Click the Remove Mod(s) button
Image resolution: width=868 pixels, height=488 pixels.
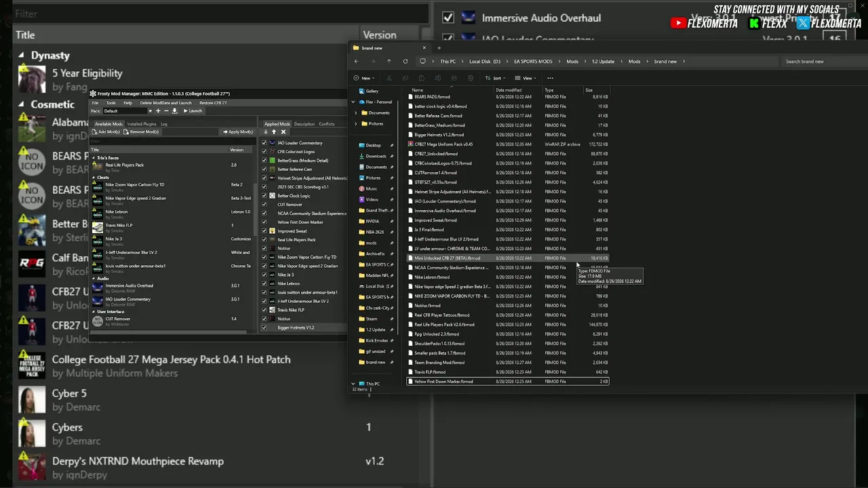(x=141, y=132)
